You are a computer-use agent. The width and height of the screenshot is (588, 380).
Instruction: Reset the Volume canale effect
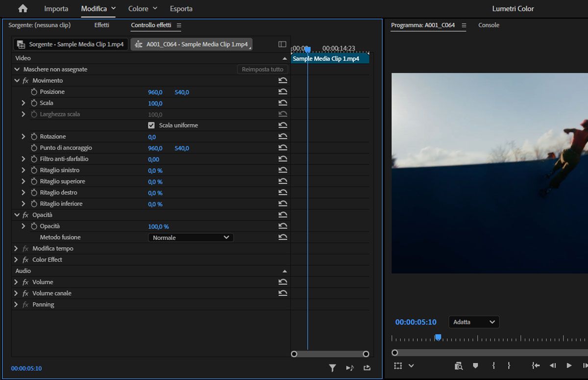[x=283, y=293]
